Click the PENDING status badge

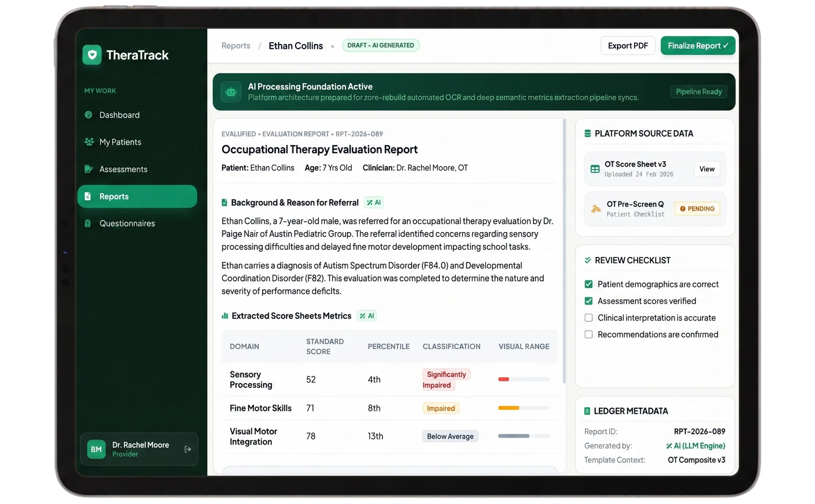[697, 209]
